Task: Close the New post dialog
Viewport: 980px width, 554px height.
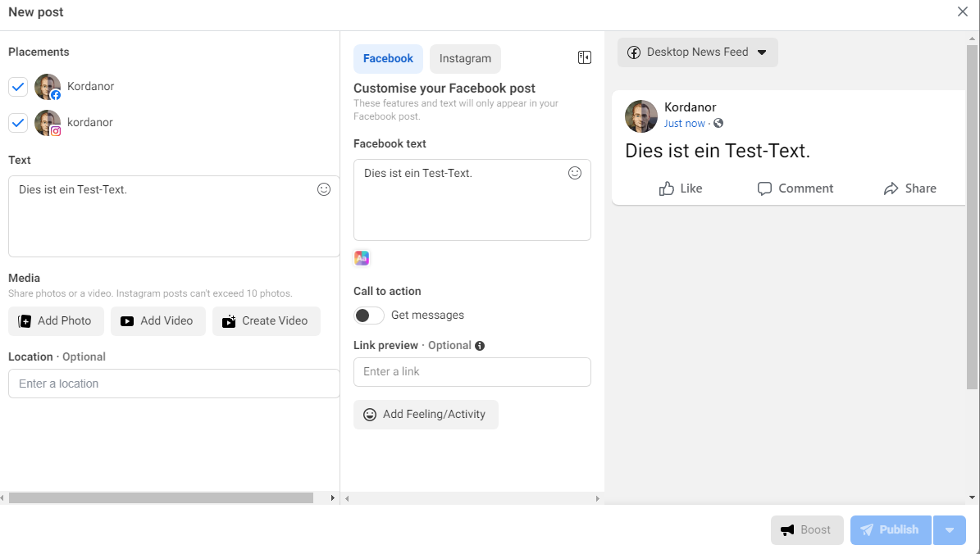Action: tap(963, 11)
